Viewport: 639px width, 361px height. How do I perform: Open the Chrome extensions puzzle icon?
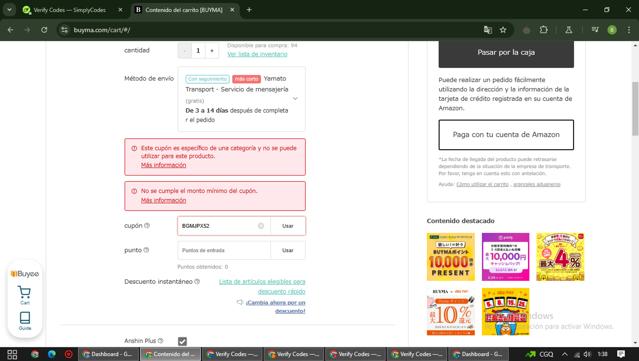click(x=544, y=30)
